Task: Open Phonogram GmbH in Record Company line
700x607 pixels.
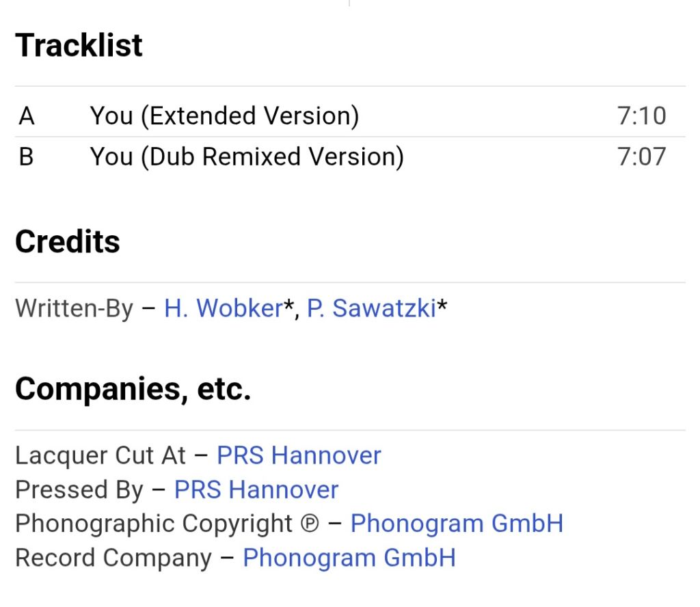Action: [x=349, y=558]
